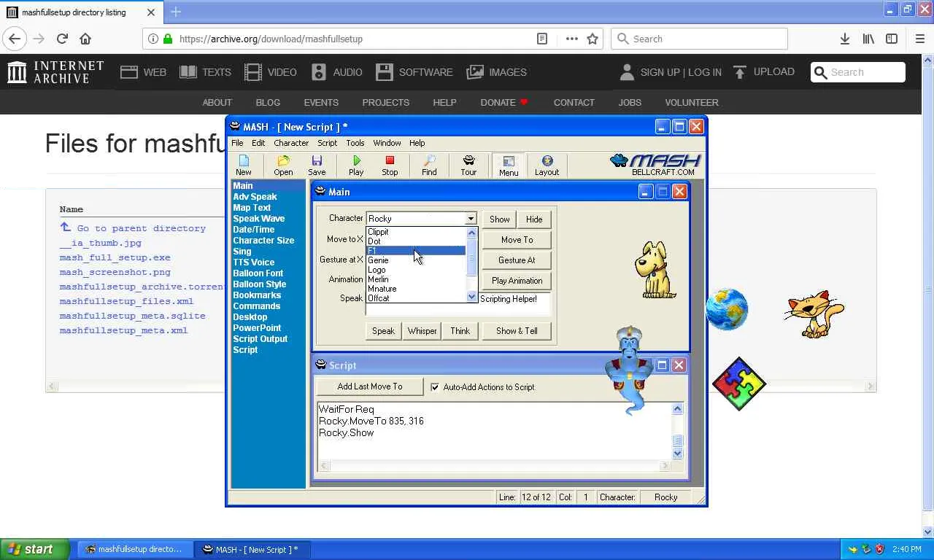Image resolution: width=934 pixels, height=560 pixels.
Task: Click the Whisper button
Action: [x=422, y=331]
